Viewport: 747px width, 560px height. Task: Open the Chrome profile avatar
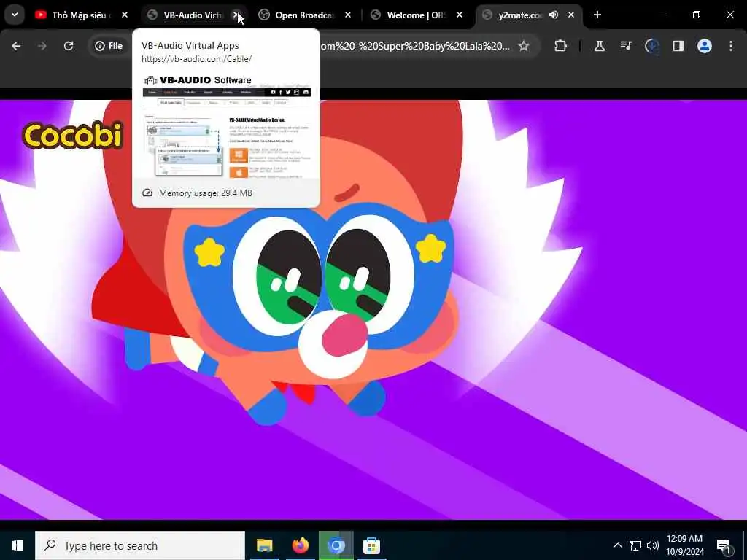click(x=705, y=46)
